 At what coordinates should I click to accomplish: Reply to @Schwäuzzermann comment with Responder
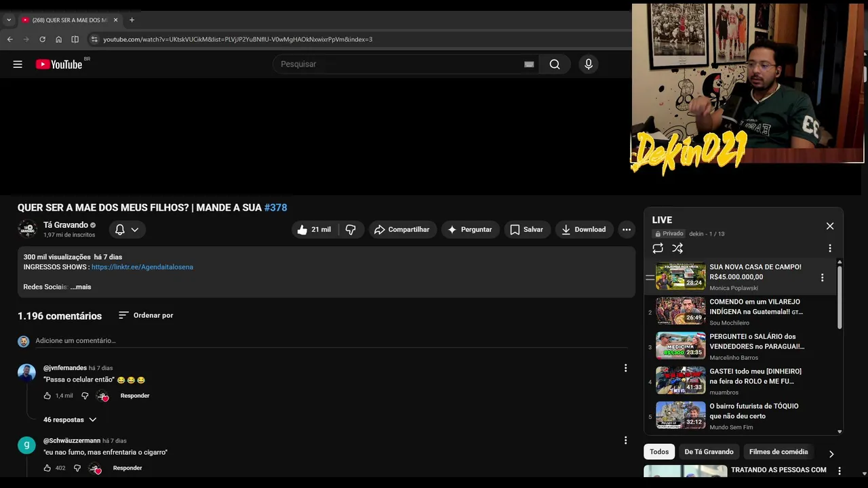point(127,468)
